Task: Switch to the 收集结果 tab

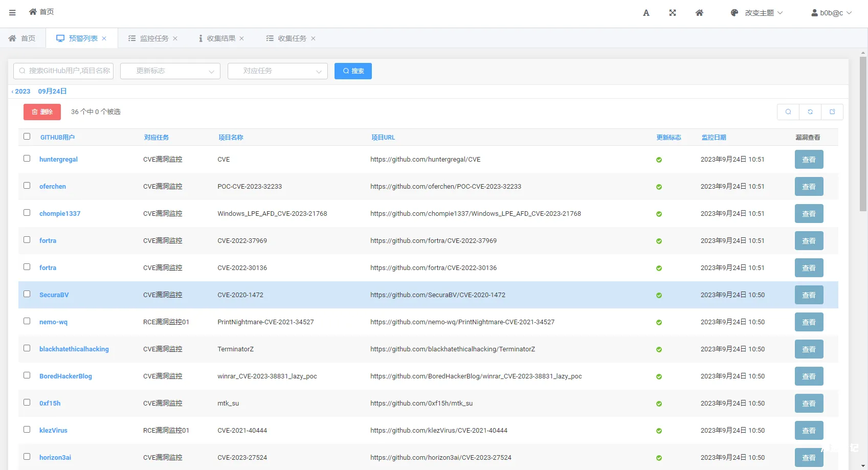Action: (221, 38)
